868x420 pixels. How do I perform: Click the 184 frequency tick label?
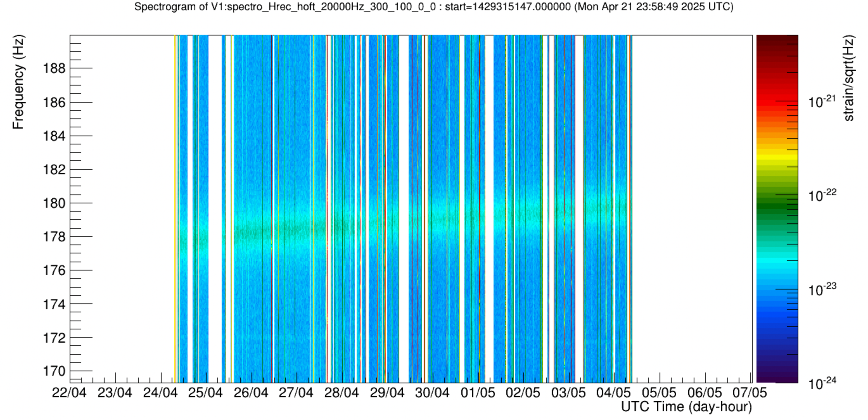tap(54, 136)
